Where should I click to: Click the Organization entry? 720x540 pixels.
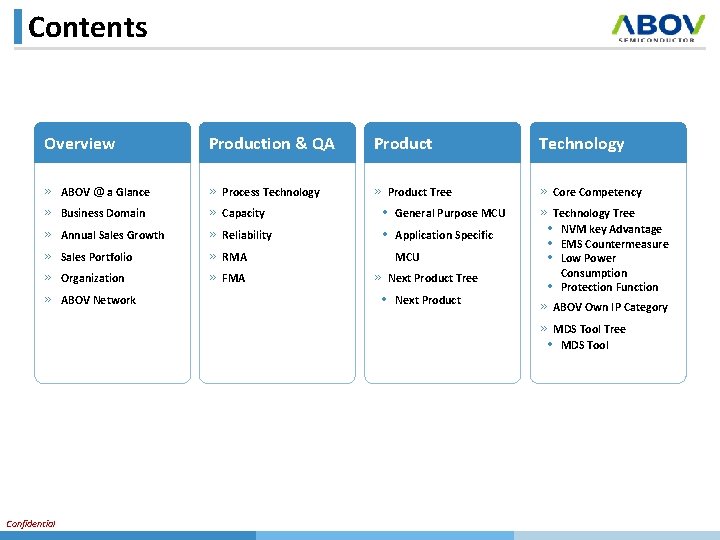[x=92, y=278]
